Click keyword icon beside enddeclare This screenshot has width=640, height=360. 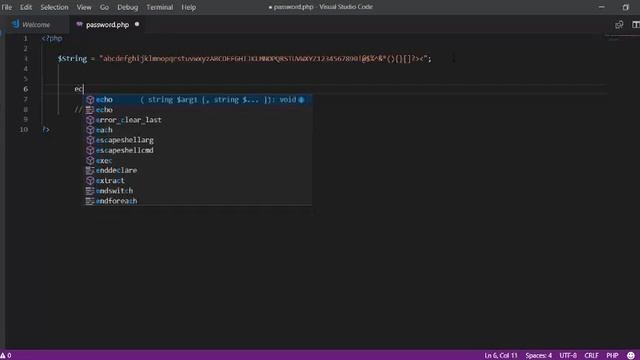[90, 170]
